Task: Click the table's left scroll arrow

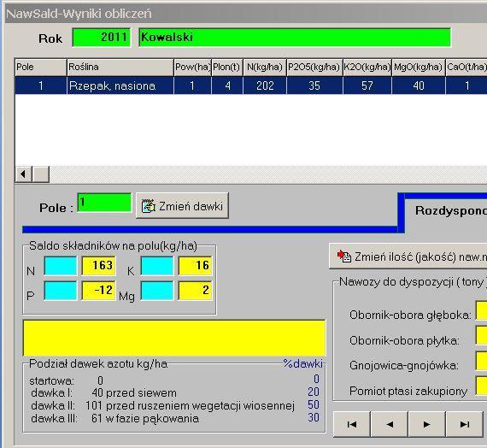Action: click(23, 174)
